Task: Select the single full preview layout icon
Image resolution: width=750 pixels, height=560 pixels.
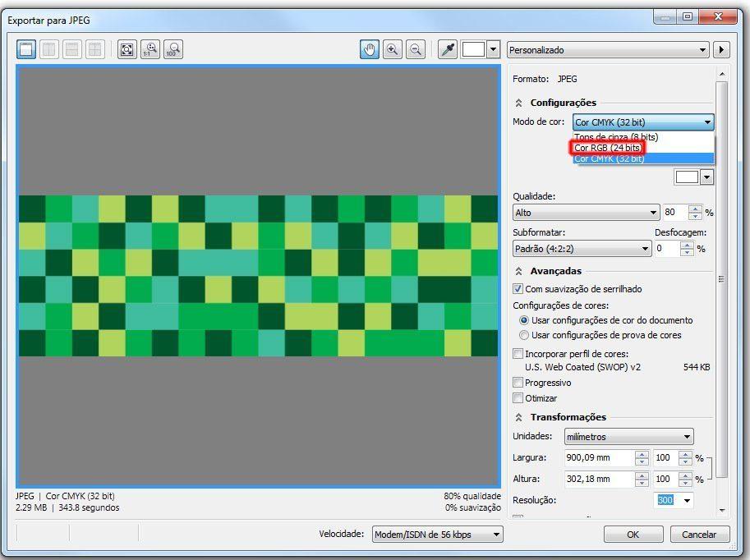Action: pos(26,49)
